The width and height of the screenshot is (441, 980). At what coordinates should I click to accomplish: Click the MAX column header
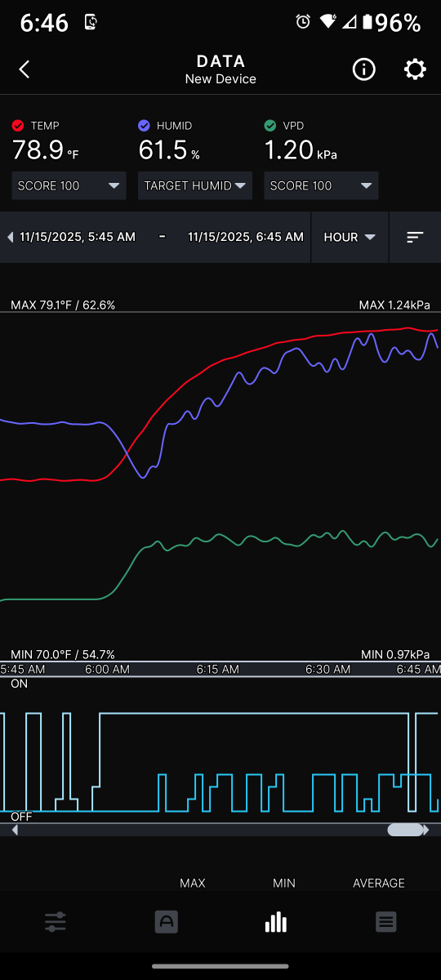click(193, 883)
